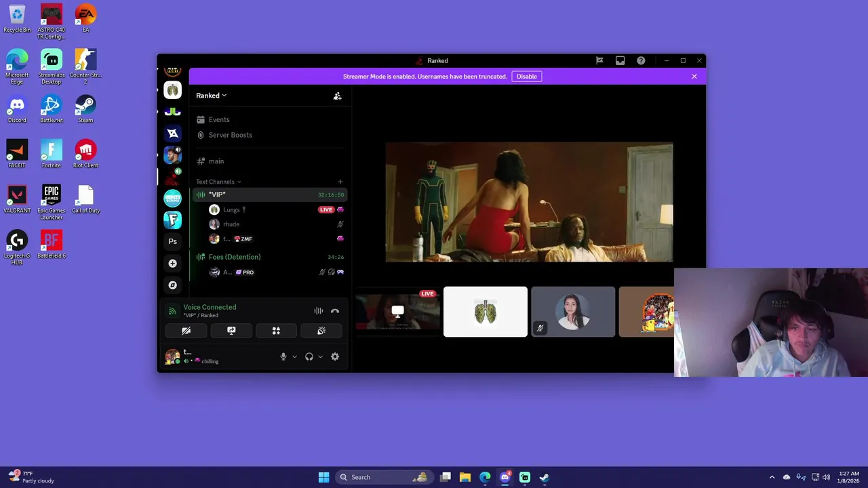Click the LIVE stream thumbnail tile
Screen dimensions: 868x488
pyautogui.click(x=398, y=312)
